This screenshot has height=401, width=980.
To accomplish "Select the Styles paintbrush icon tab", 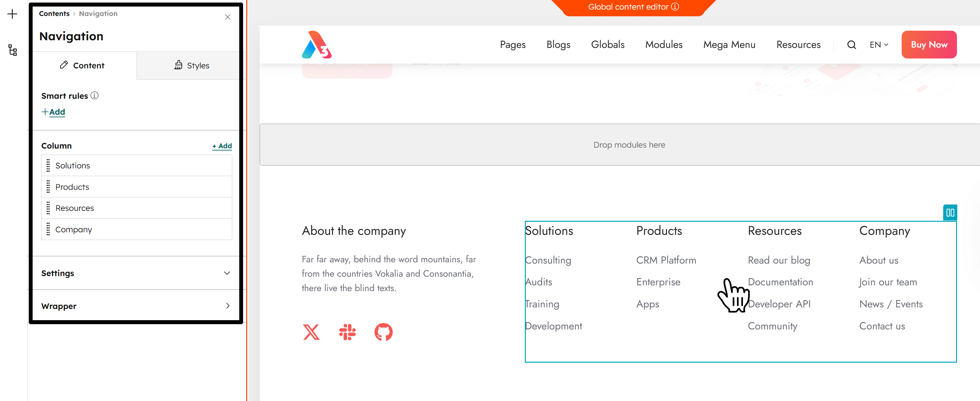I will point(178,65).
